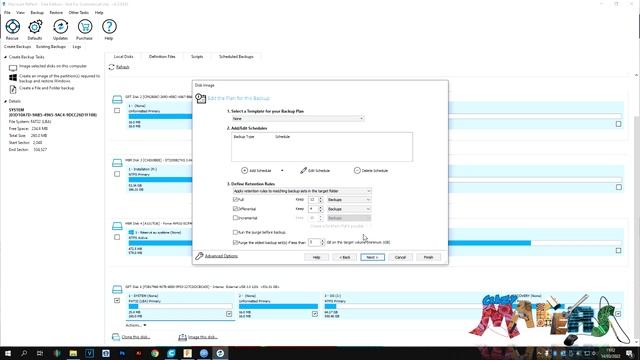Click the Windows partitions image icon
Image resolution: width=640 pixels, height=360 pixels.
pos(13,78)
